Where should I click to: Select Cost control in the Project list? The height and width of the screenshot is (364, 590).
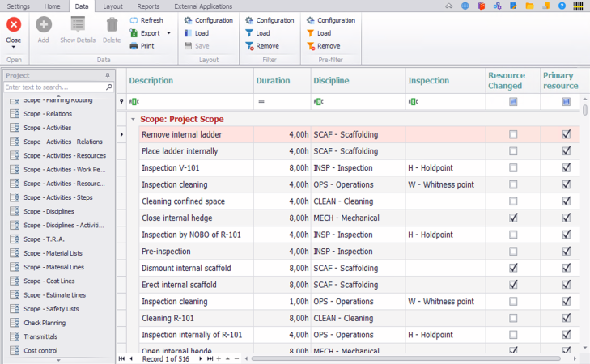[x=40, y=350]
